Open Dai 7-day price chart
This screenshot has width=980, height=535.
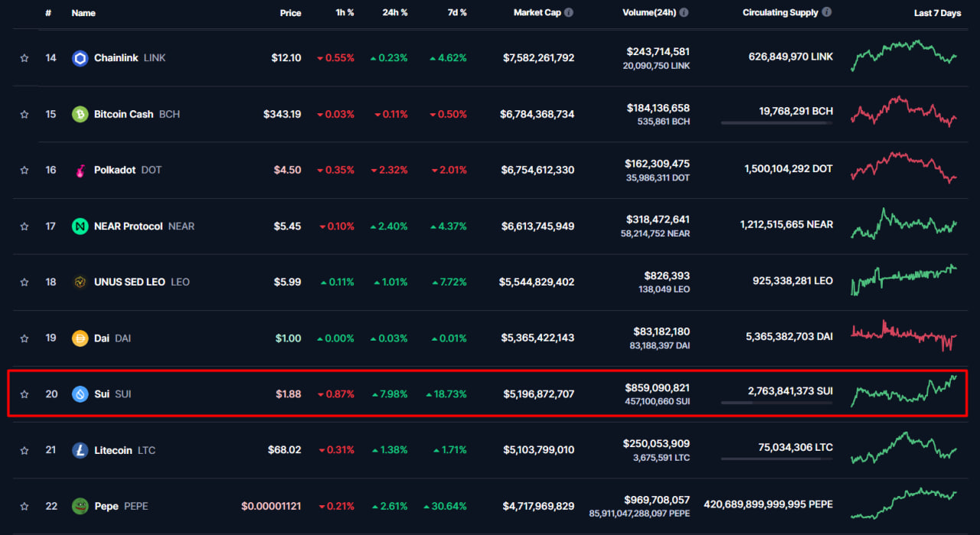pos(904,336)
